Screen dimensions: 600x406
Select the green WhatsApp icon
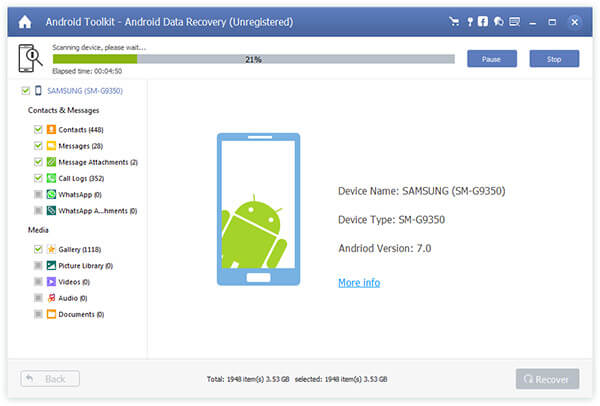51,194
